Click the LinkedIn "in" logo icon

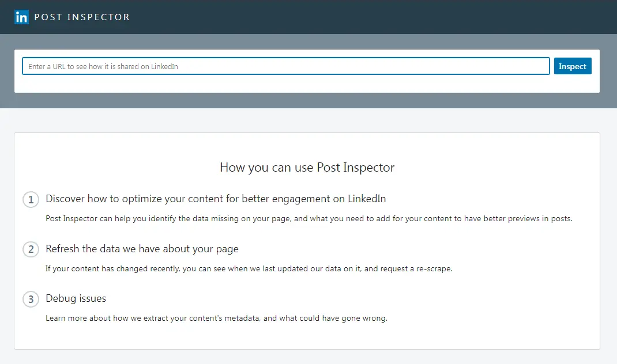click(21, 17)
